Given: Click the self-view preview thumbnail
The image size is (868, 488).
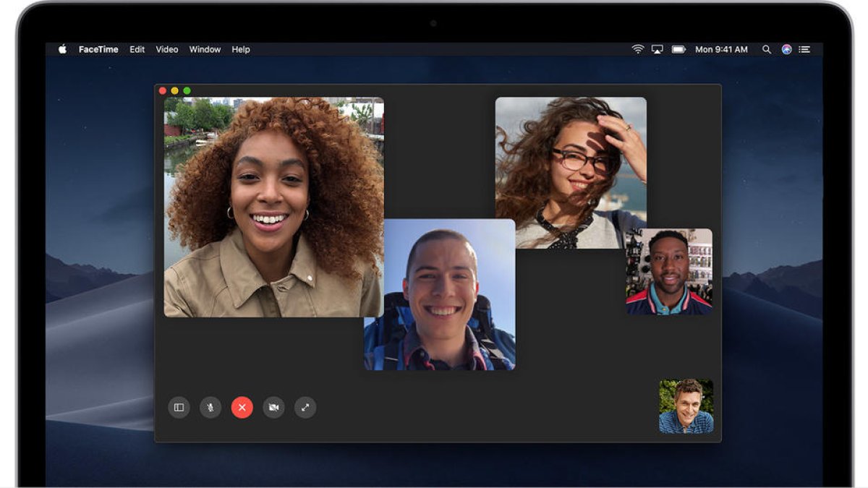Looking at the screenshot, I should point(686,406).
